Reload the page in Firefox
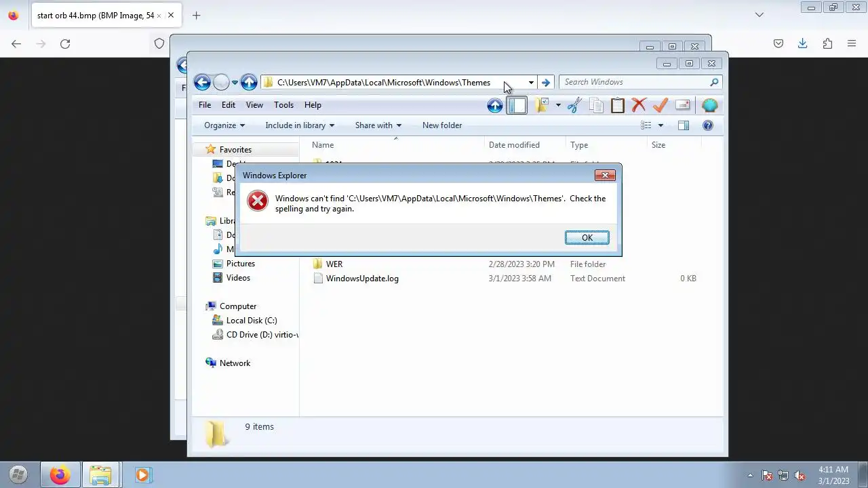 [x=65, y=43]
